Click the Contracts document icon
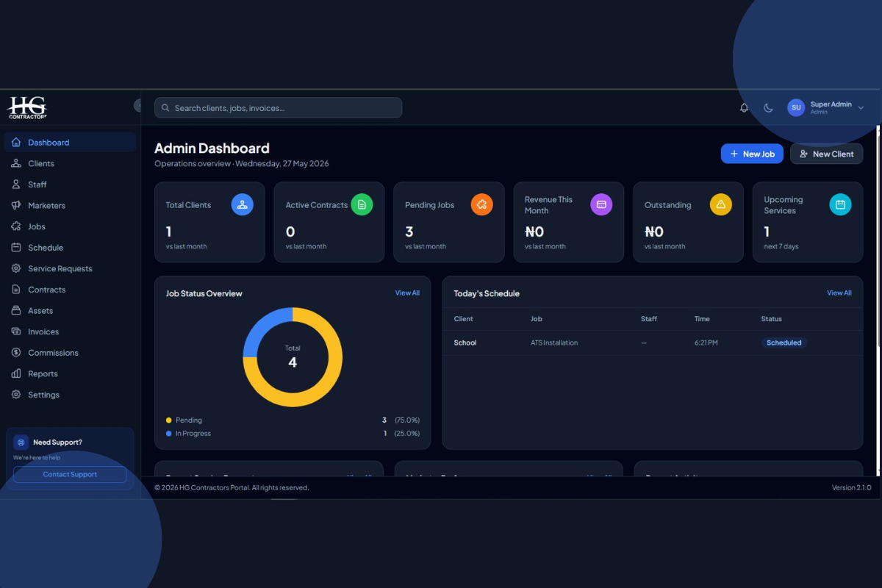The height and width of the screenshot is (588, 882). click(x=16, y=290)
